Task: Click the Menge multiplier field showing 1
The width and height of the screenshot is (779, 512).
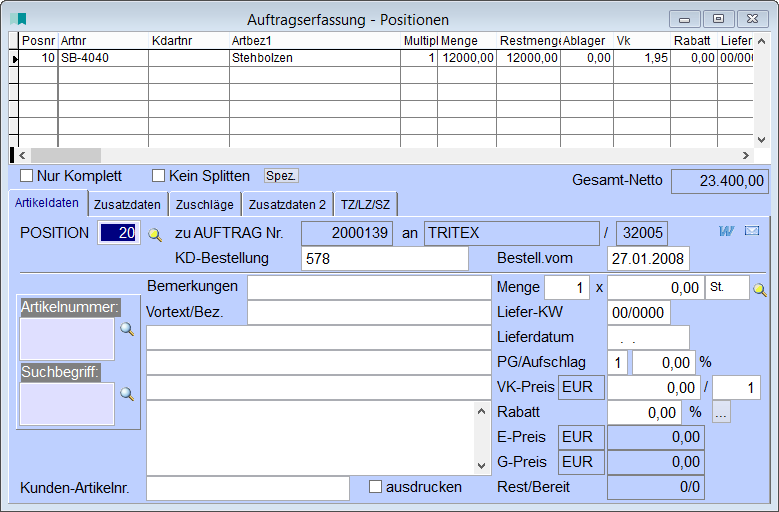Action: click(x=567, y=288)
